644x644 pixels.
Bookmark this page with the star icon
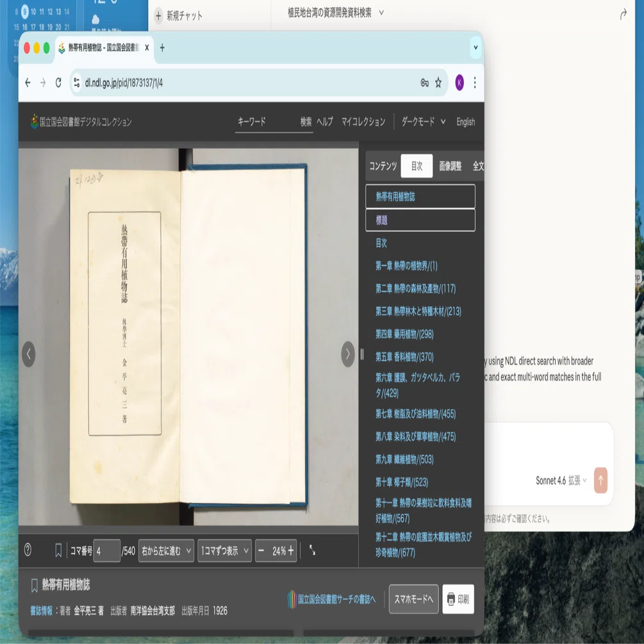point(438,83)
